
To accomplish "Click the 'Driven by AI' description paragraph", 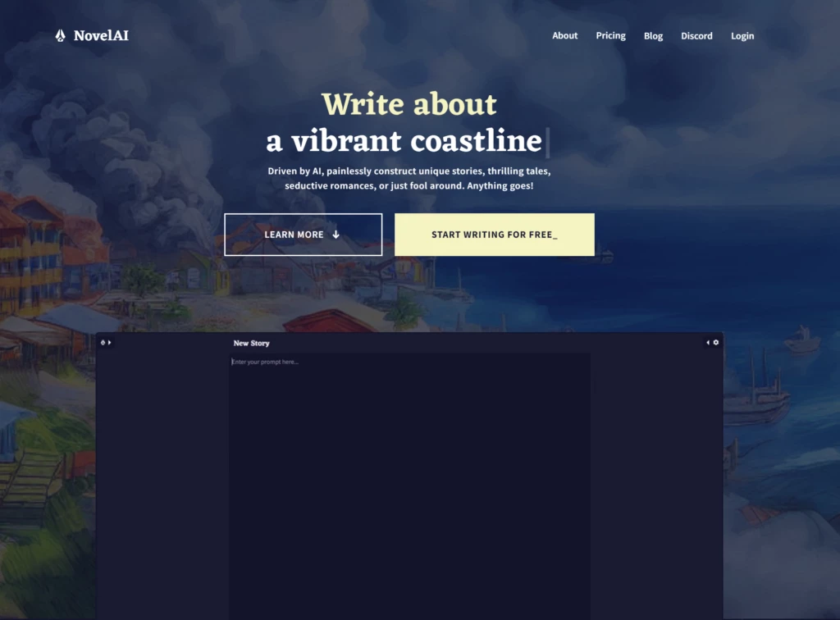I will pos(409,179).
